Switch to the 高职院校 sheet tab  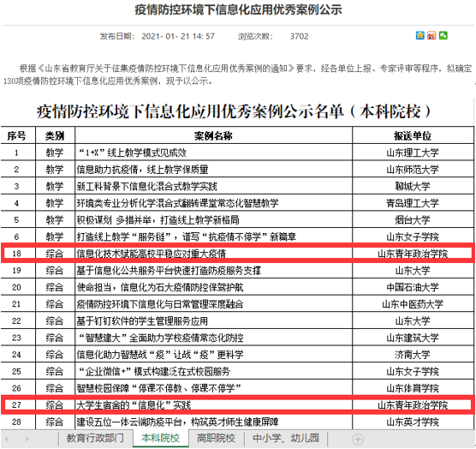[x=216, y=438]
